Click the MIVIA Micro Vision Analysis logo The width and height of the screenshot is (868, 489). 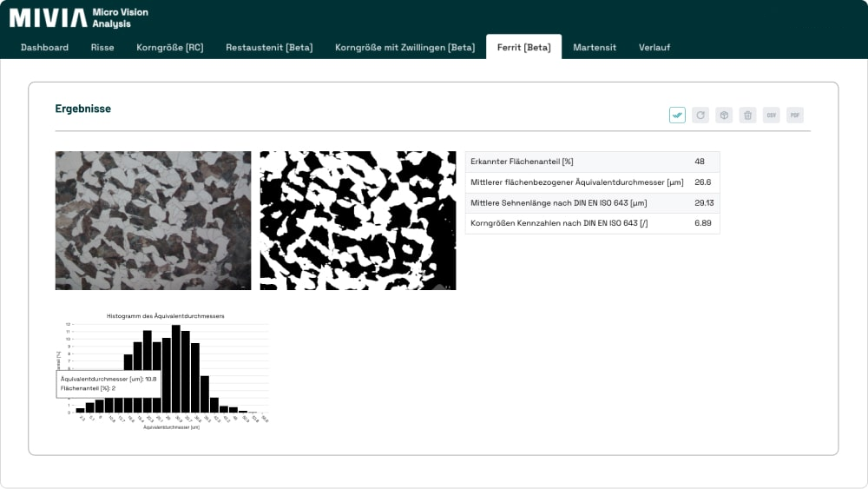coord(79,17)
